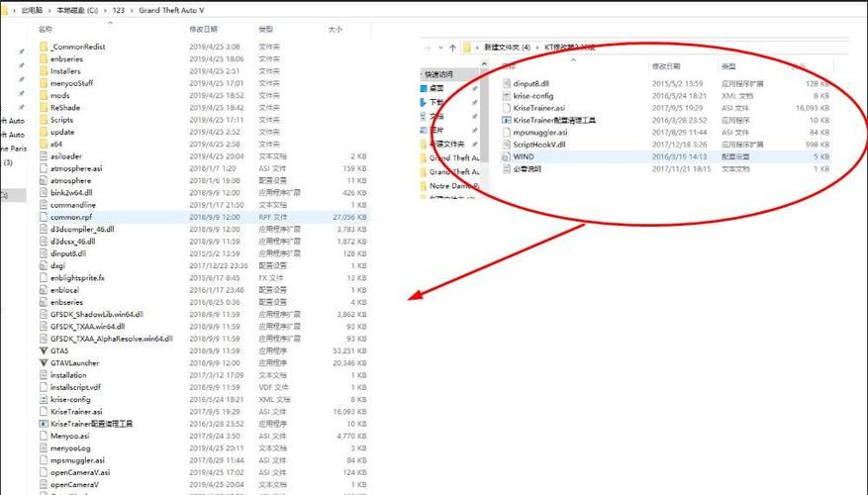Click the dinput8.dll icon in right window
Viewport: 868px width, 495px height.
pos(506,83)
